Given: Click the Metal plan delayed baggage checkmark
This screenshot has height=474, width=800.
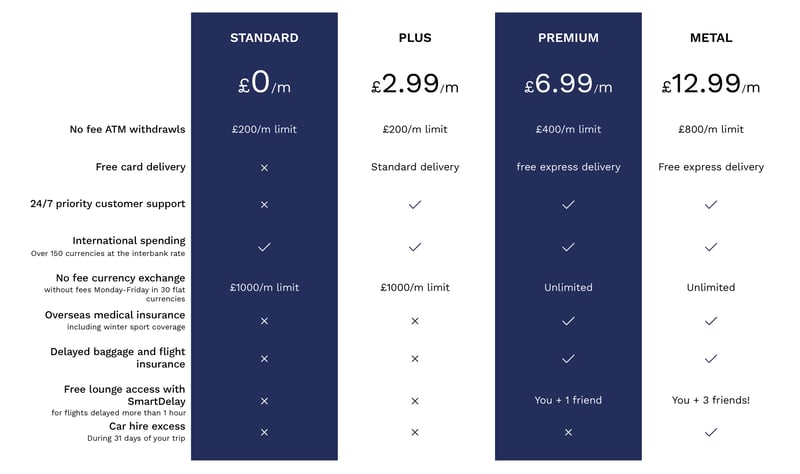Looking at the screenshot, I should click(x=711, y=358).
